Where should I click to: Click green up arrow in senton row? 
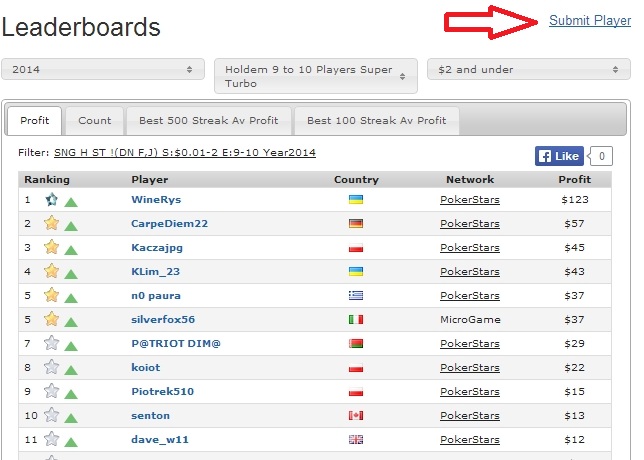[71, 418]
